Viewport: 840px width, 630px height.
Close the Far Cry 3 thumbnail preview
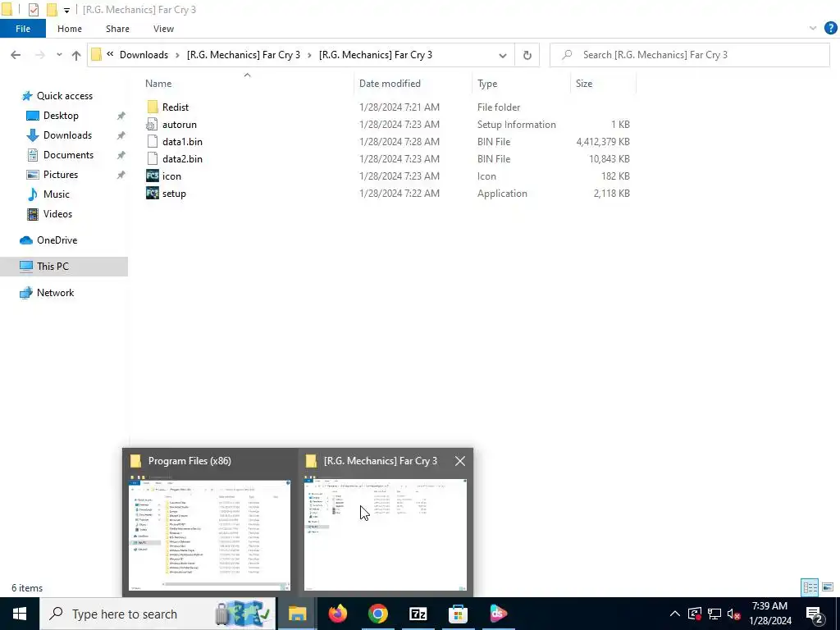[x=460, y=461]
